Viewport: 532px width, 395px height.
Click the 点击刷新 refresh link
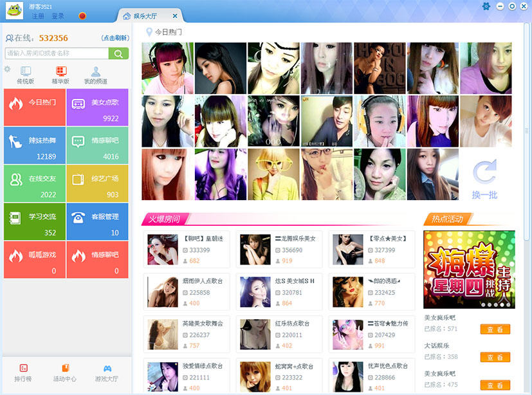pos(115,38)
